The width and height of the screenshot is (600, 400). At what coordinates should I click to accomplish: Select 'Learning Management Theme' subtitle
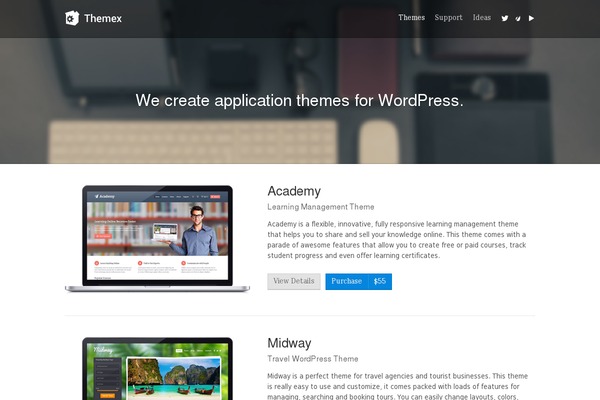321,207
